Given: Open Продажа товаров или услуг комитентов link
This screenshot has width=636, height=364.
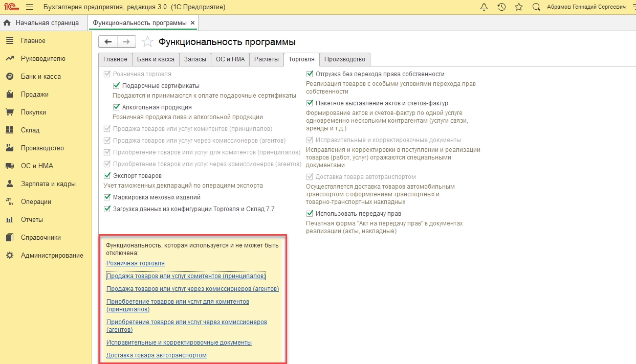Looking at the screenshot, I should click(186, 276).
